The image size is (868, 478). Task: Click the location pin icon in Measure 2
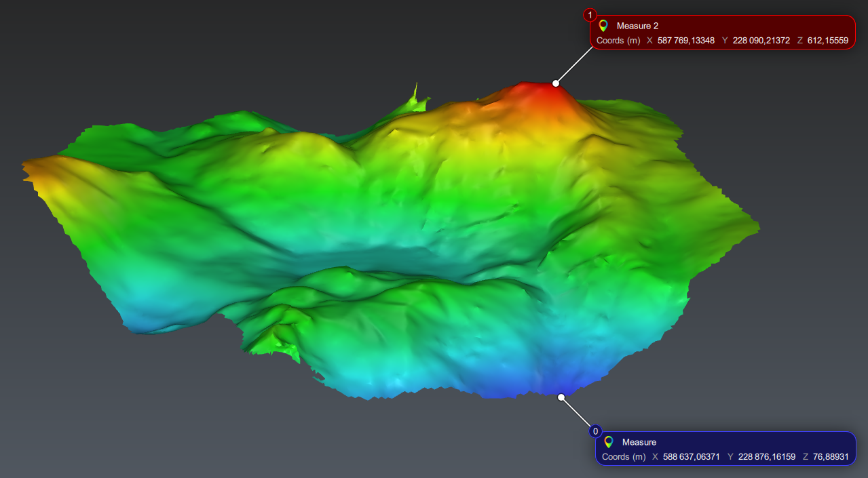click(603, 26)
